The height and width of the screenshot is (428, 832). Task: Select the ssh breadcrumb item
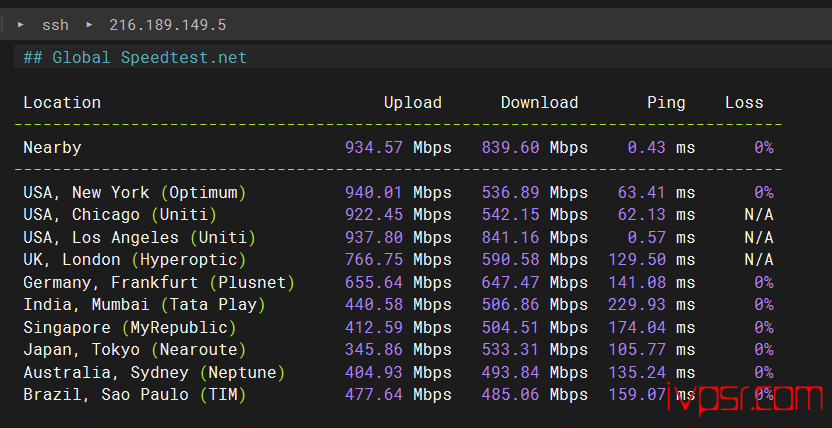coord(55,24)
